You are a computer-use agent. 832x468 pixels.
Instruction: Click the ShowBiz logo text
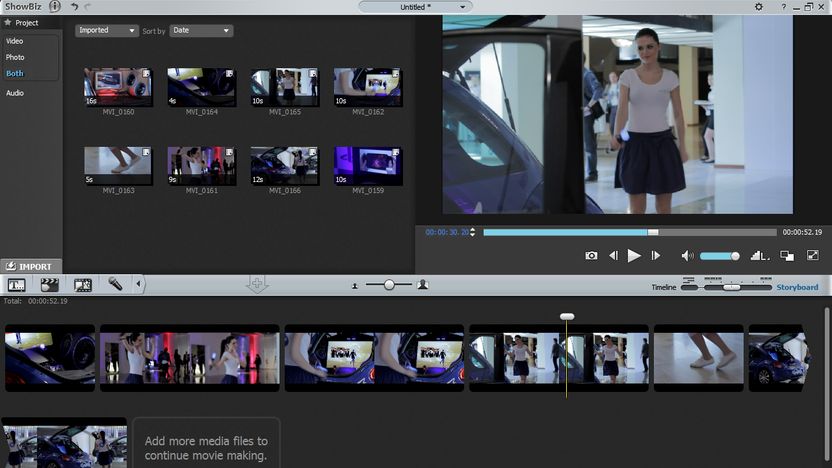(23, 6)
